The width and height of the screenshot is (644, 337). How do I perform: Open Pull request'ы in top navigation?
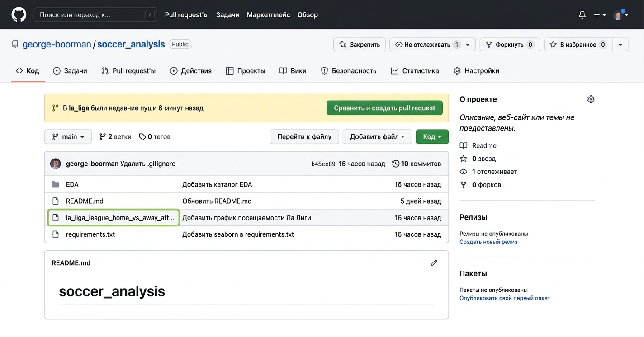(x=187, y=15)
